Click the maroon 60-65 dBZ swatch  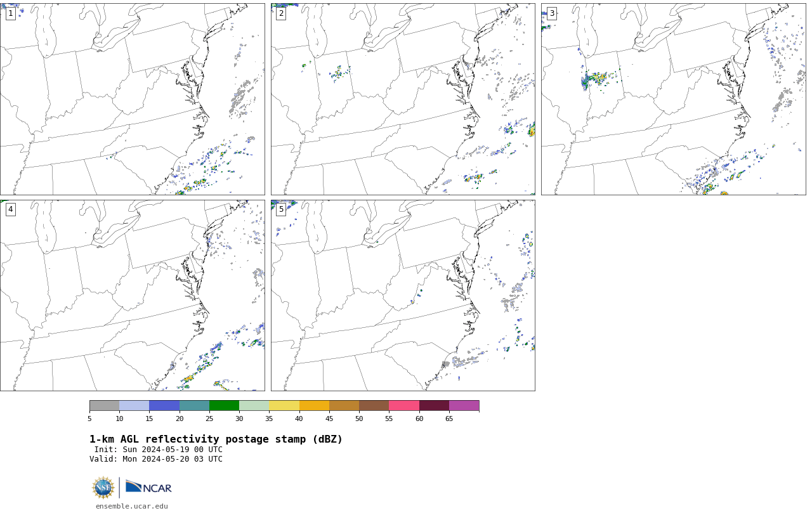coord(434,406)
